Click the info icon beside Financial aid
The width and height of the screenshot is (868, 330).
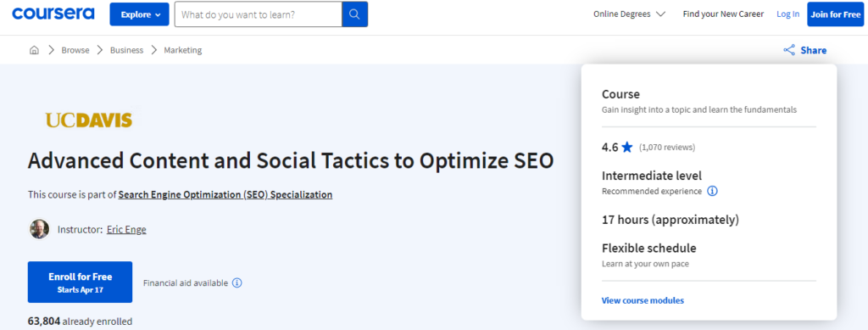pos(237,283)
